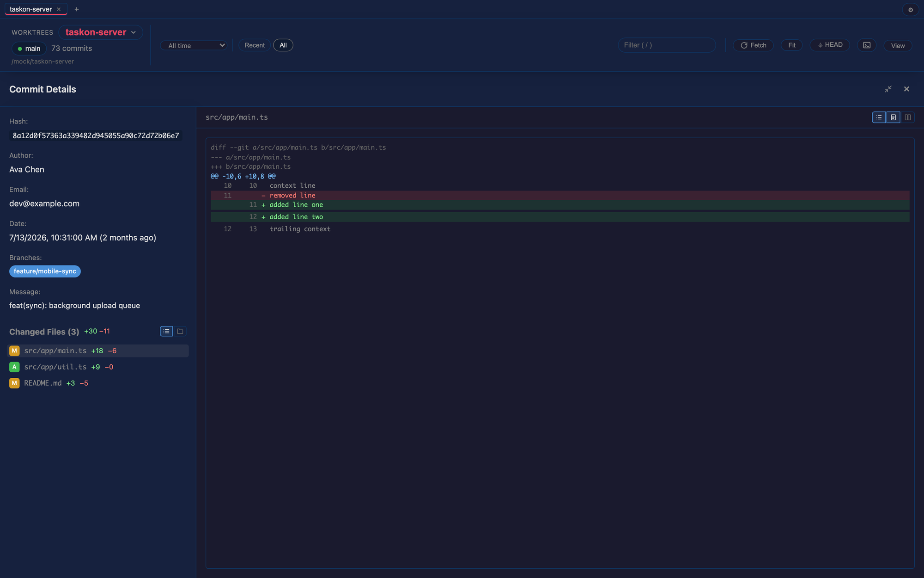Click the A badge next to src/app/util.ts
The height and width of the screenshot is (578, 924).
(x=14, y=367)
